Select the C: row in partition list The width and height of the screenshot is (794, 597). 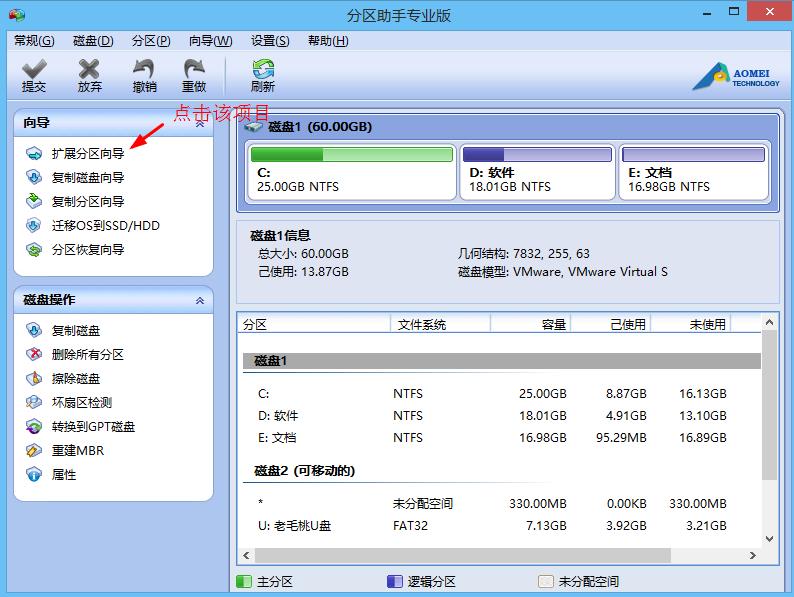[x=501, y=393]
